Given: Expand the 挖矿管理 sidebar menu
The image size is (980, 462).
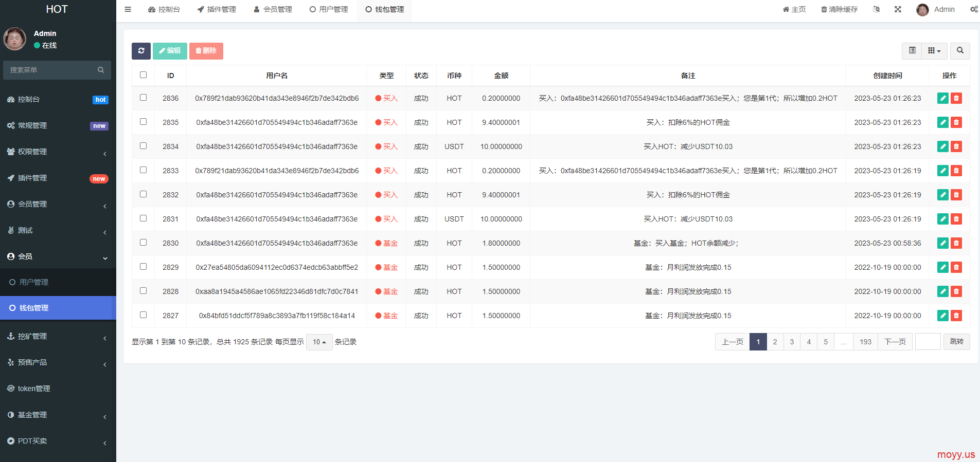Looking at the screenshot, I should coord(58,336).
